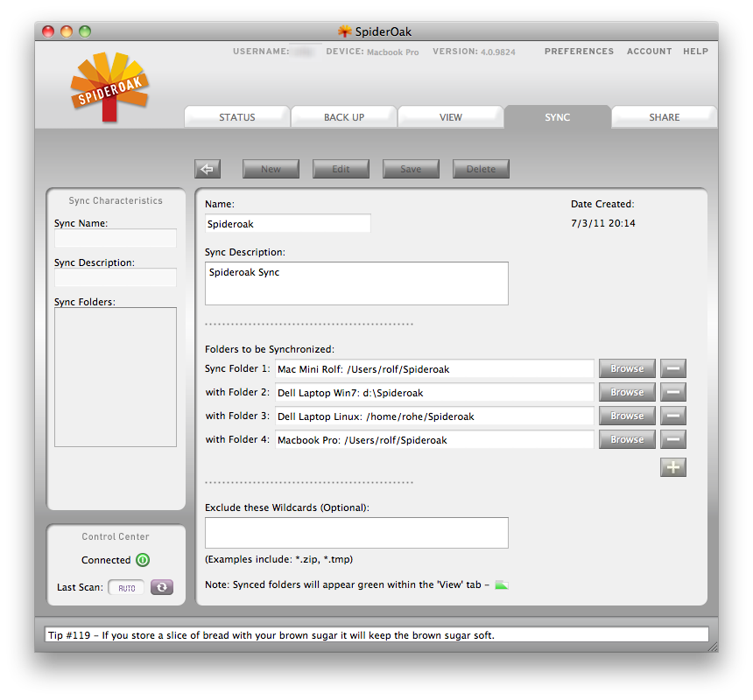753x700 pixels.
Task: Switch to the STATUS tab
Action: click(237, 117)
